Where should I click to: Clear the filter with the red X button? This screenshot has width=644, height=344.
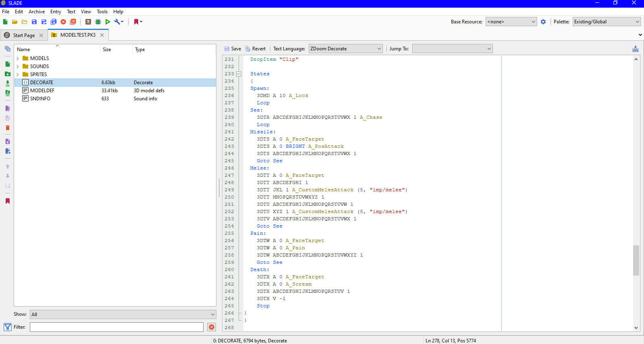point(212,327)
